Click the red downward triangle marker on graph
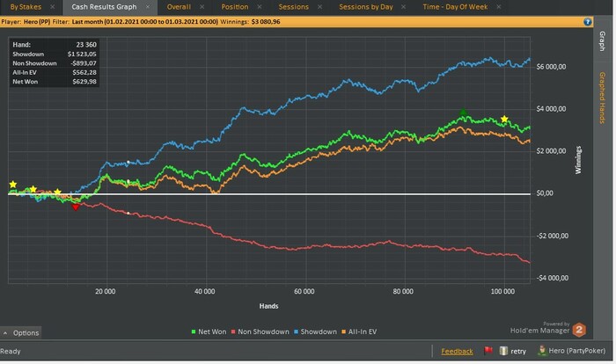Image resolution: width=616 pixels, height=364 pixels. [76, 207]
